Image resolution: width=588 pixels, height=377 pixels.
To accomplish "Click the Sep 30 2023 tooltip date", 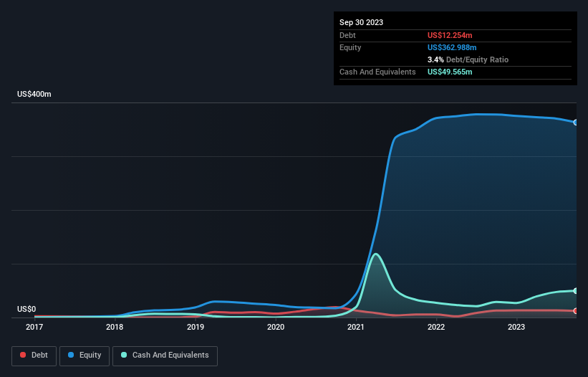I will pyautogui.click(x=361, y=22).
